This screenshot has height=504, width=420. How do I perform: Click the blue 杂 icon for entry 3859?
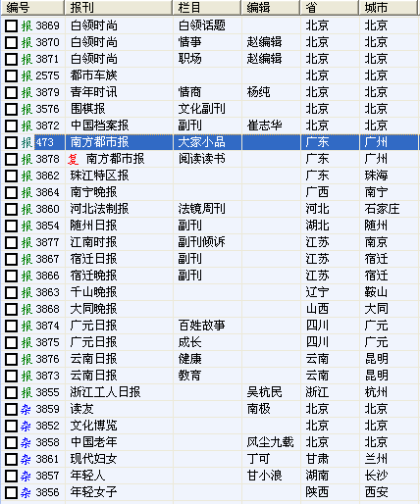tap(26, 409)
